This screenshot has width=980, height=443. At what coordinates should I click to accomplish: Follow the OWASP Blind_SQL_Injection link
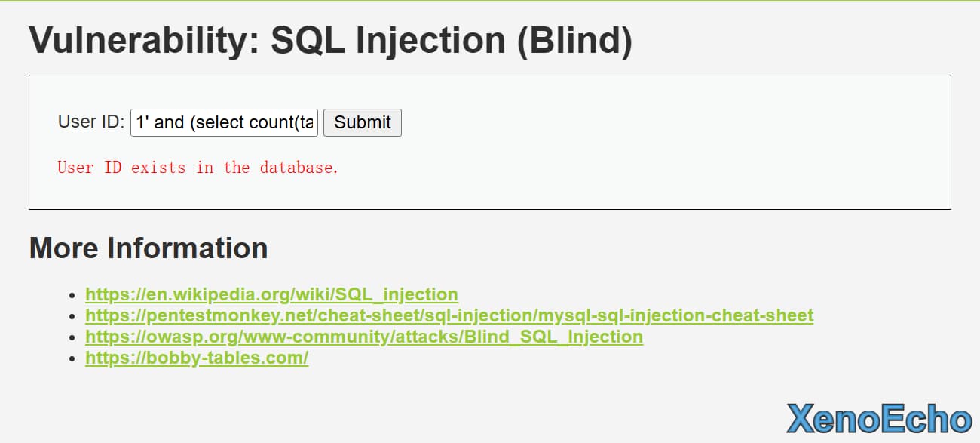tap(364, 337)
